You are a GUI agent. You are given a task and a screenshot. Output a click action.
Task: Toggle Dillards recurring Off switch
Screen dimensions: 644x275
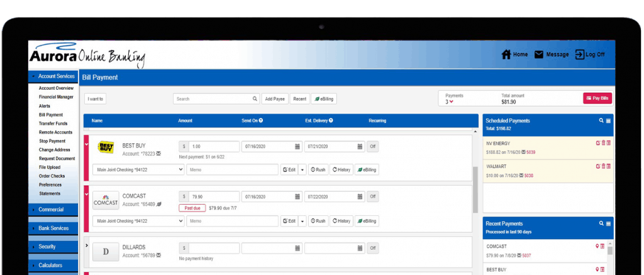point(372,248)
